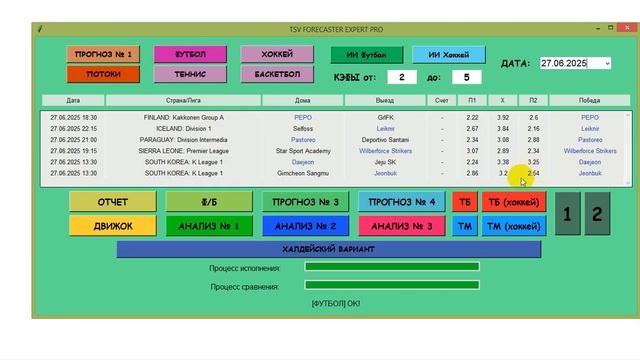The height and width of the screenshot is (360, 640).
Task: Select the FINLAND: Kakkonen Group A row
Action: [x=333, y=118]
